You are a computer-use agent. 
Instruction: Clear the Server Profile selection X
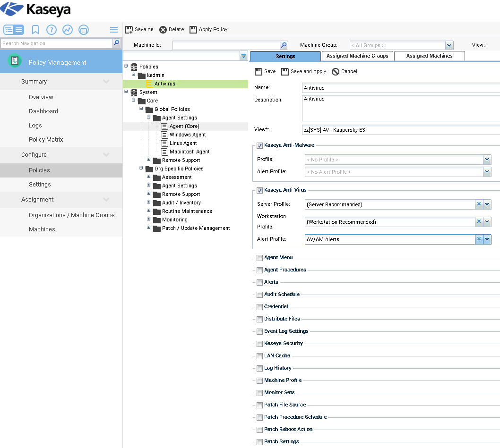[x=479, y=204]
